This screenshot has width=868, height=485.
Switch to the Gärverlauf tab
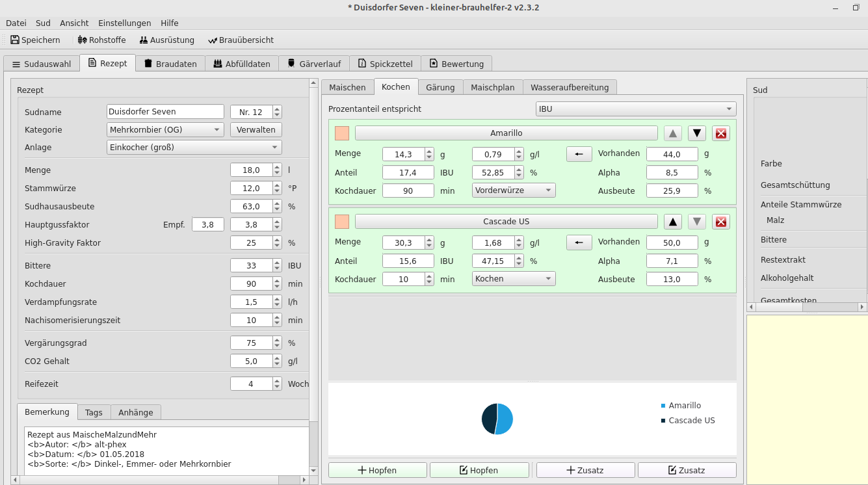coord(313,64)
